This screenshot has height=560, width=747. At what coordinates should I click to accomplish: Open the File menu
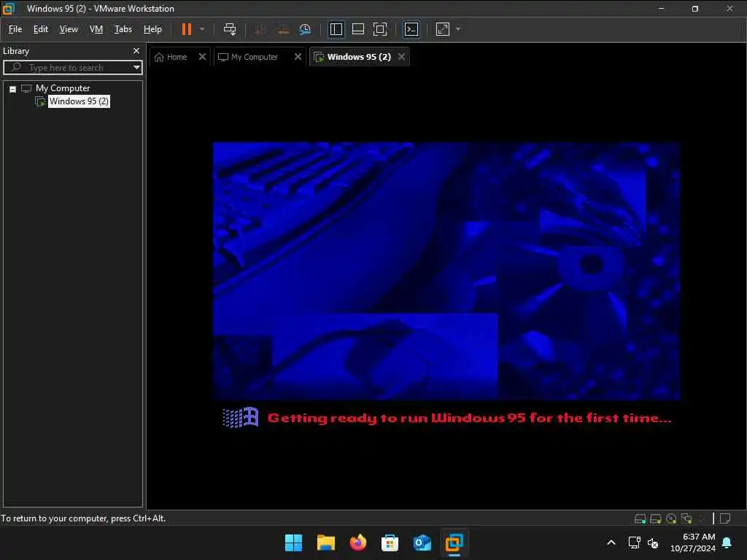[x=15, y=29]
